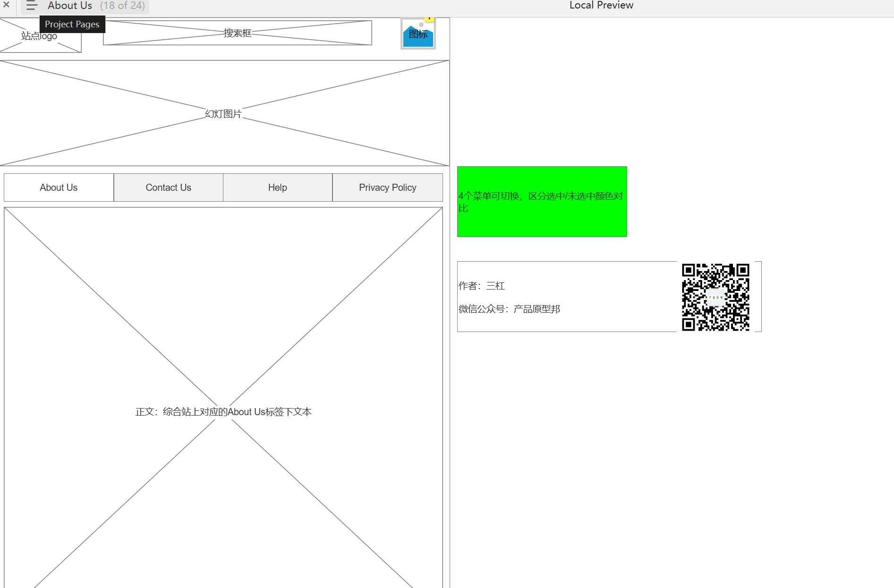894x588 pixels.
Task: Click the Local Preview title
Action: (601, 5)
